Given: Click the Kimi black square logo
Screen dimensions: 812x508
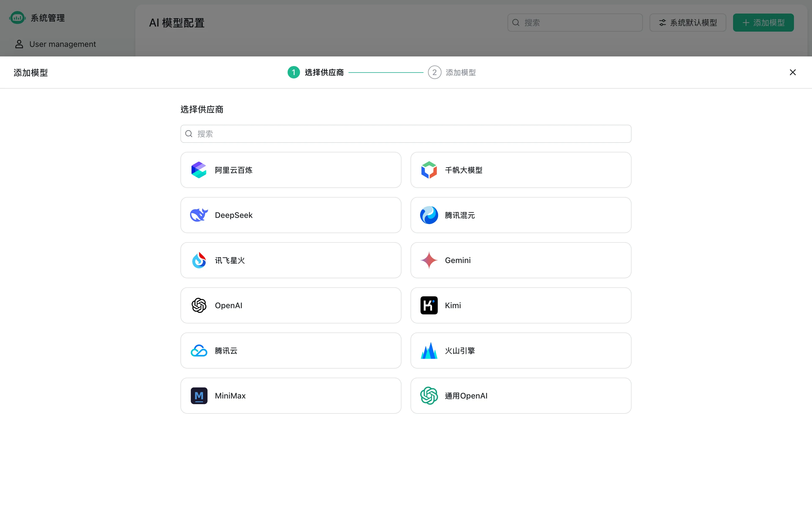Looking at the screenshot, I should [x=429, y=305].
